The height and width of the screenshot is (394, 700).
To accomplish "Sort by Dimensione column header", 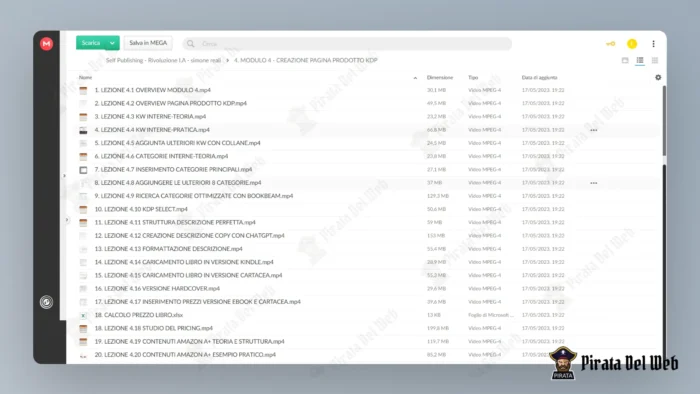I will (x=440, y=78).
